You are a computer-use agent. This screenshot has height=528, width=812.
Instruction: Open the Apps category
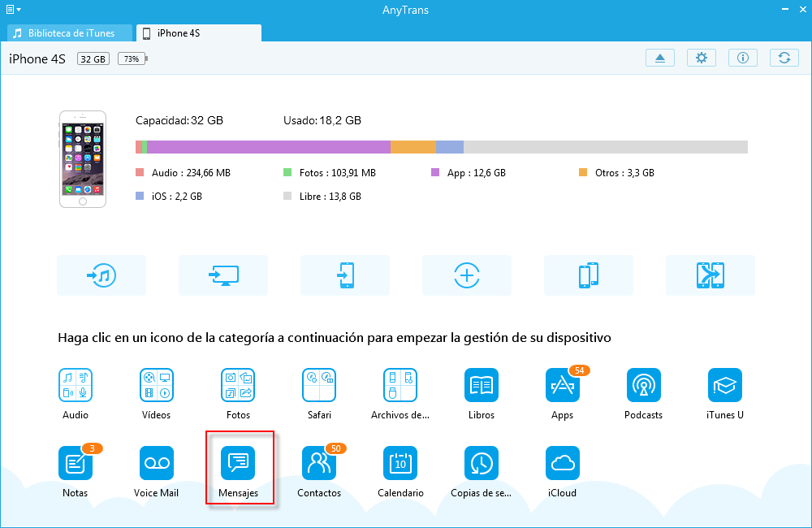(563, 385)
